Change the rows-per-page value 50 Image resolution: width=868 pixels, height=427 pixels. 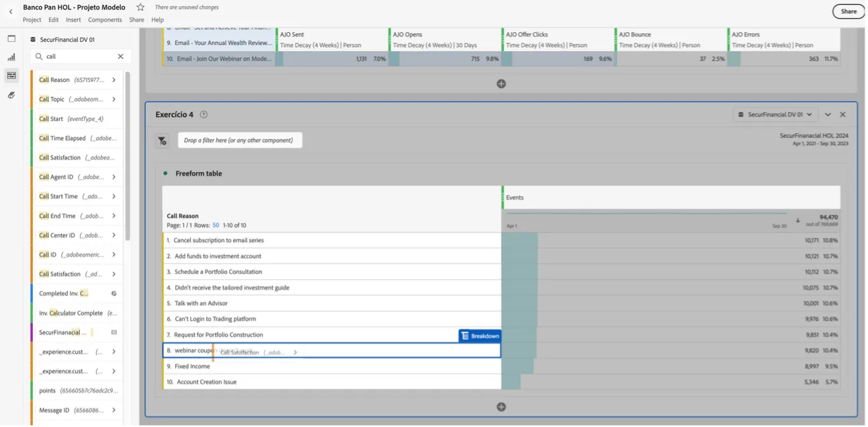(216, 225)
